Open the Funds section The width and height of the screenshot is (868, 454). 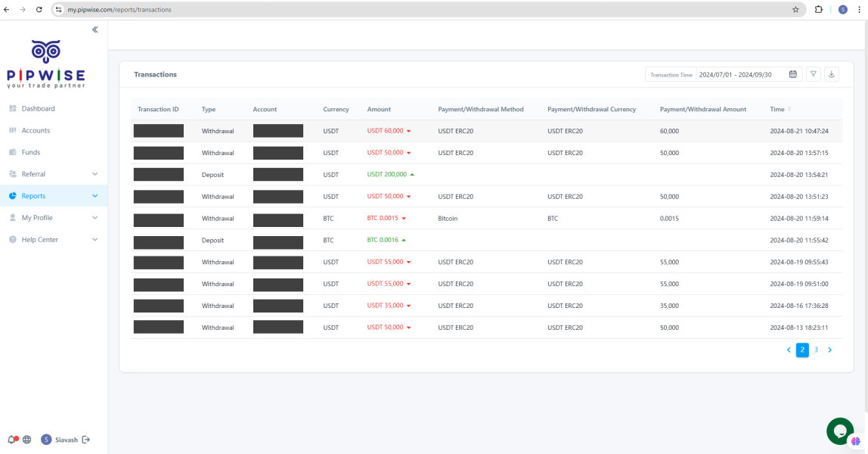pyautogui.click(x=31, y=152)
